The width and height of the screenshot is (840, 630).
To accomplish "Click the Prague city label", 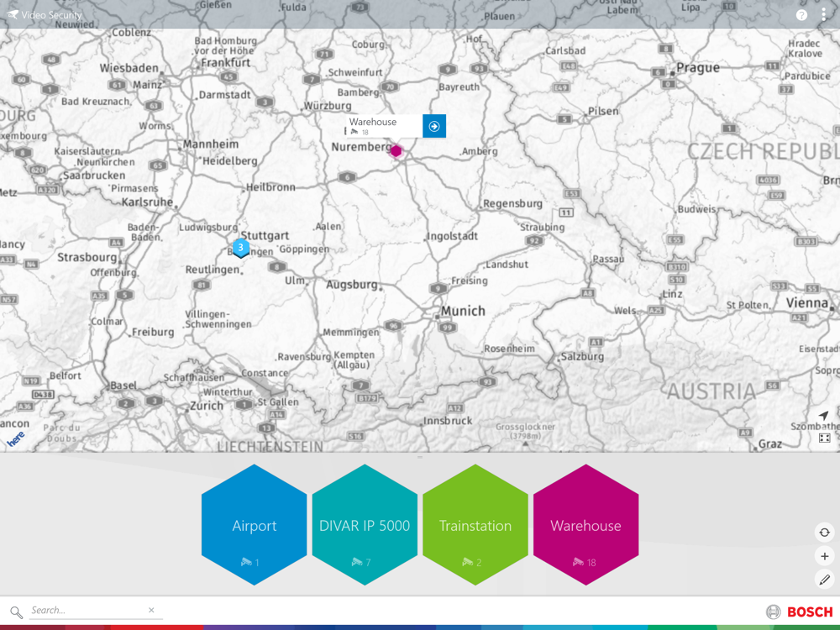I will point(698,67).
